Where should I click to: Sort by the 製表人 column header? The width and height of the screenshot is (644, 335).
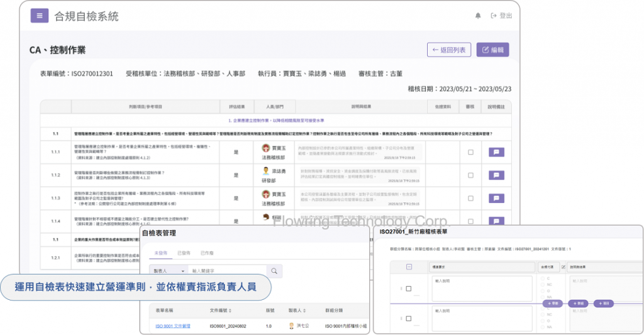[296, 310]
